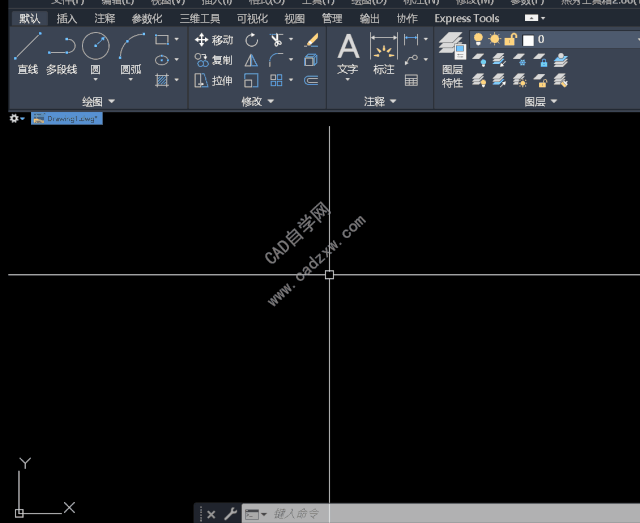Open 图层特性 layer properties manager
640x523 pixels.
point(452,60)
